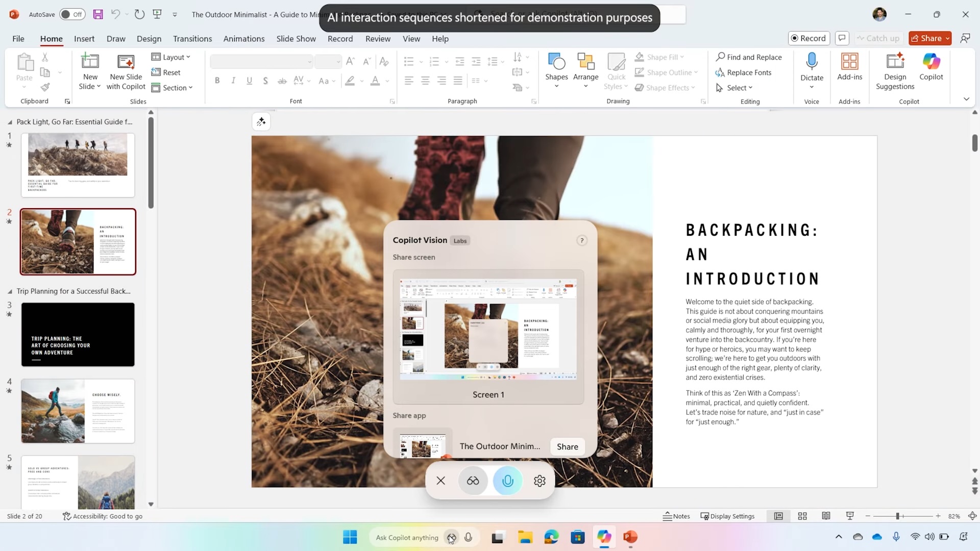This screenshot has height=551, width=980.
Task: Expand the Layout dropdown
Action: (171, 57)
